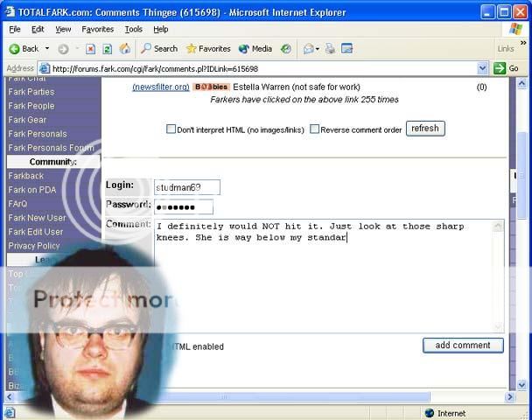This screenshot has height=420, width=532.
Task: Open the View menu
Action: point(63,29)
